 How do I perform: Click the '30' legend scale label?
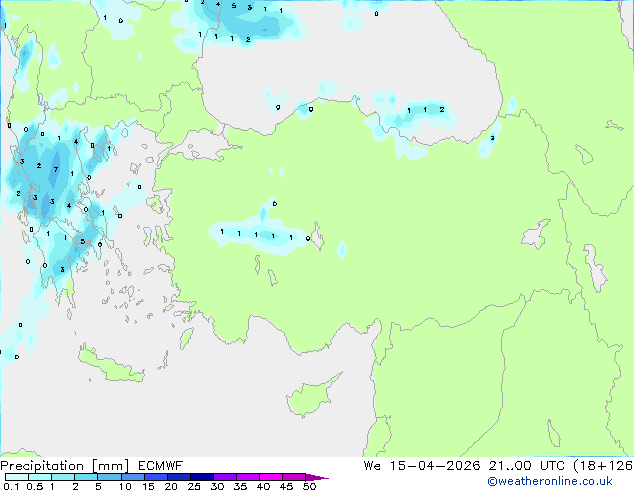click(x=217, y=486)
